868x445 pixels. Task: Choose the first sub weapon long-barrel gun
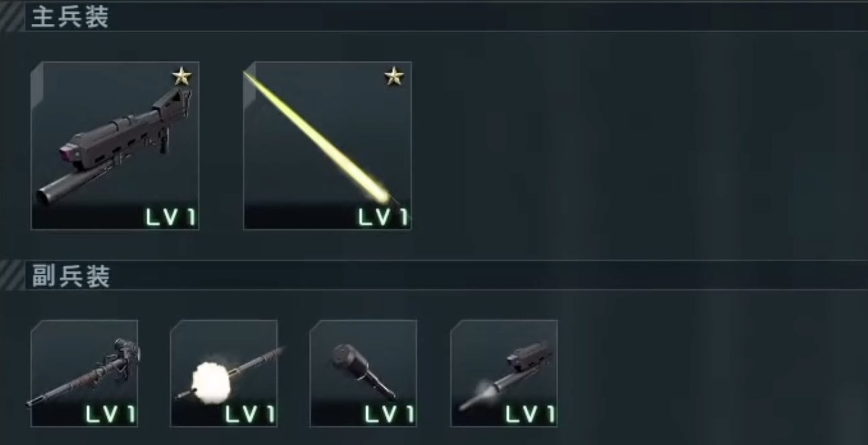pos(84,373)
